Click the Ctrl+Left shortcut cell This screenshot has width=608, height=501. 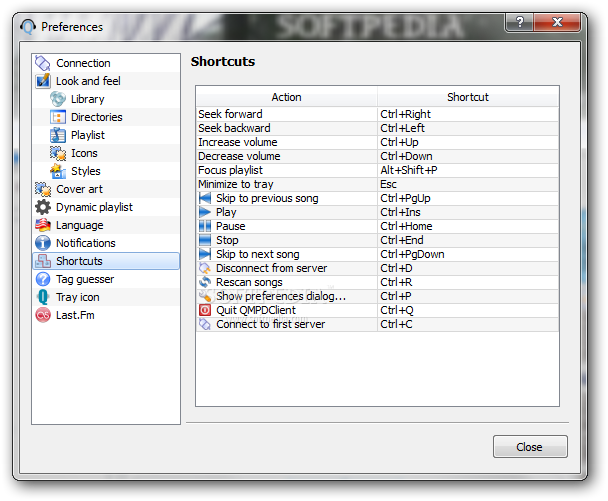pyautogui.click(x=468, y=128)
